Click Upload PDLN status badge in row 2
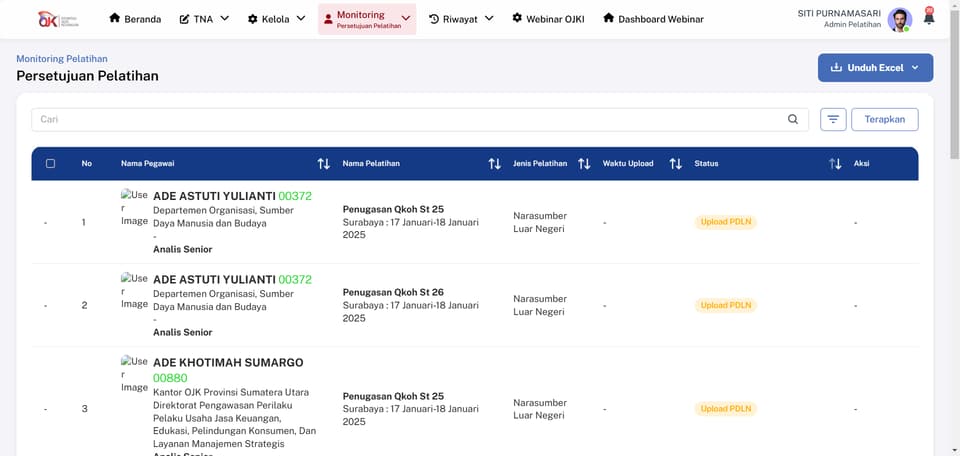 (726, 305)
